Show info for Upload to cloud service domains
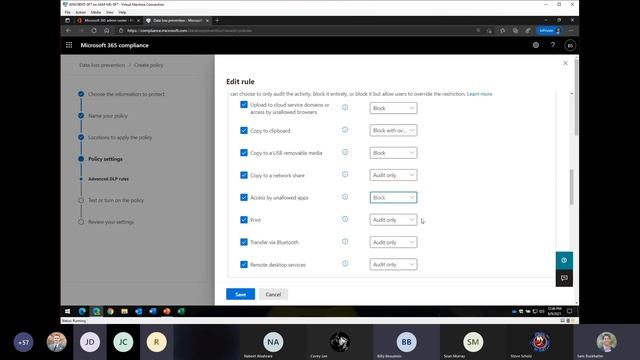 point(345,107)
